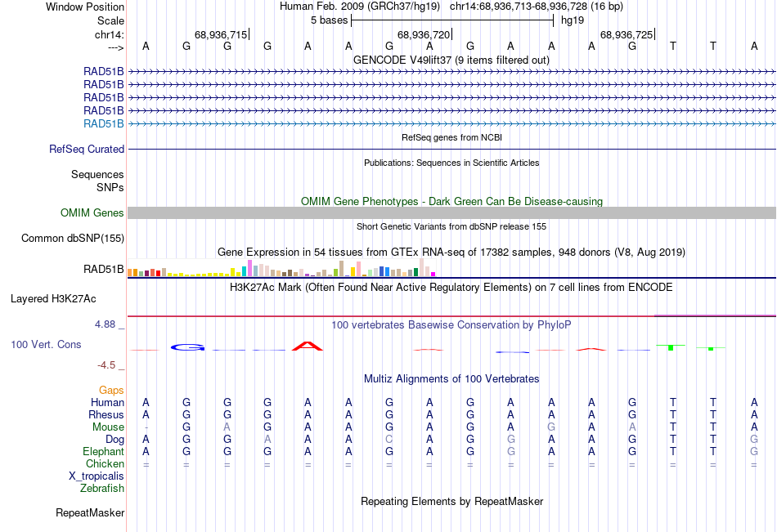Click the 68,936,725 position marker

pyautogui.click(x=627, y=34)
